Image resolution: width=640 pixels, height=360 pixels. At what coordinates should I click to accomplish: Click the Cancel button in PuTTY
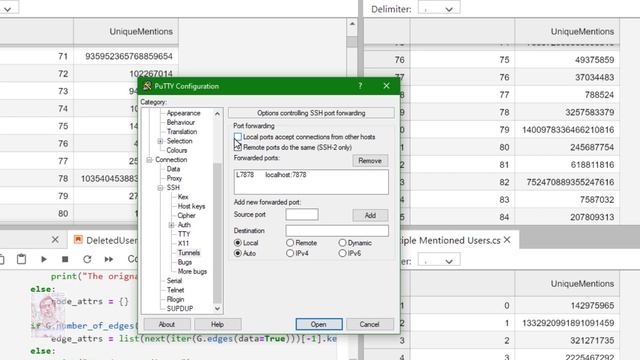click(x=370, y=324)
